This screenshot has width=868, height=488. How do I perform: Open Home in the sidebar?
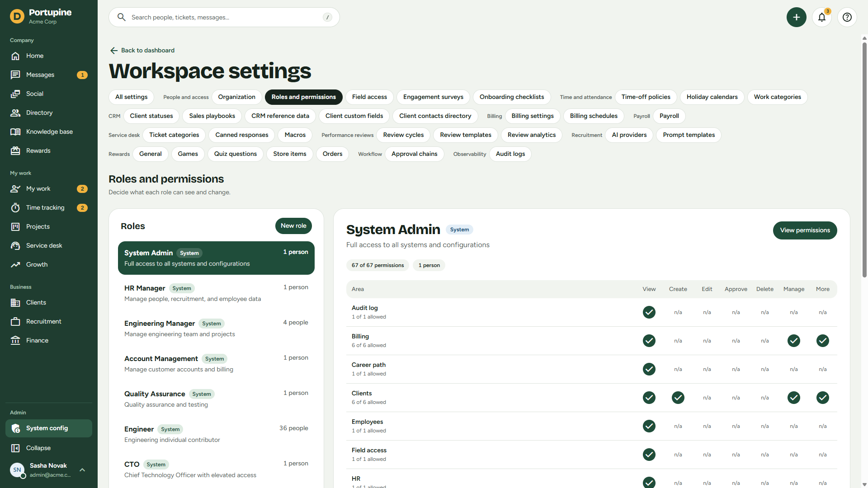click(x=49, y=56)
